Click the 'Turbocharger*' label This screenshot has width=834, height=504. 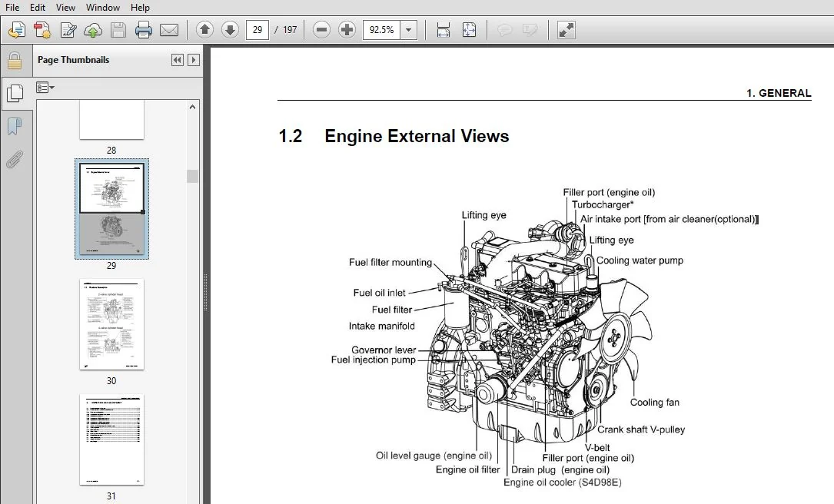point(603,204)
